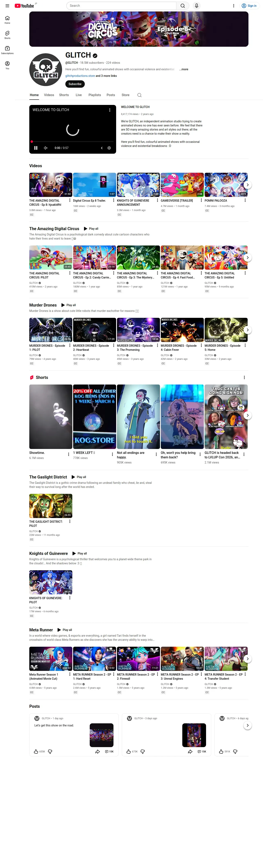Switch to the Videos tab

(49, 95)
